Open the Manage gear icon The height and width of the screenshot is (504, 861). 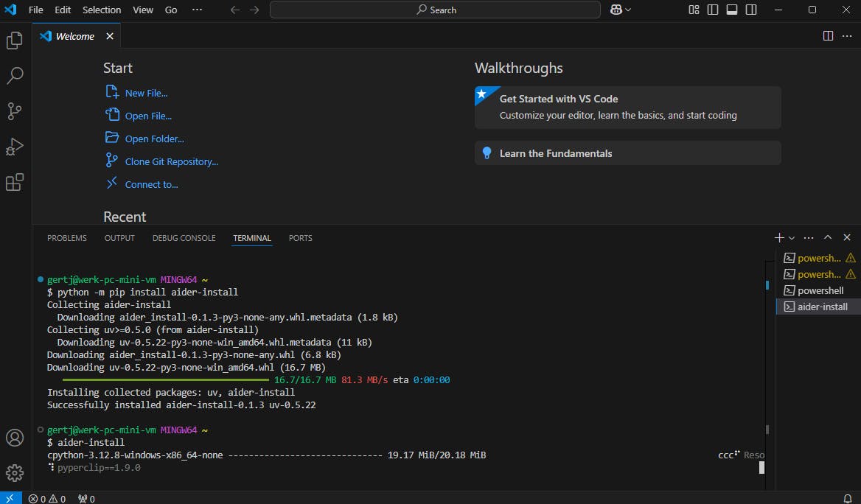point(15,472)
